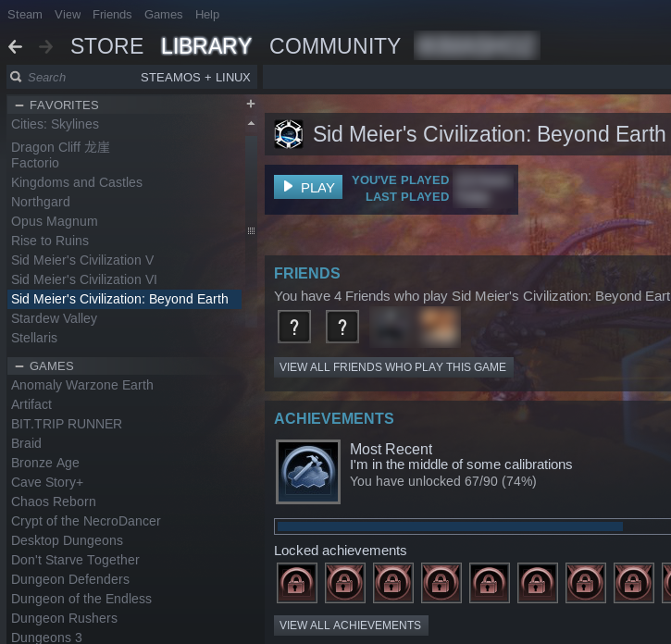Image resolution: width=671 pixels, height=644 pixels.
Task: Switch to the LIBRARY tab
Action: 206,46
